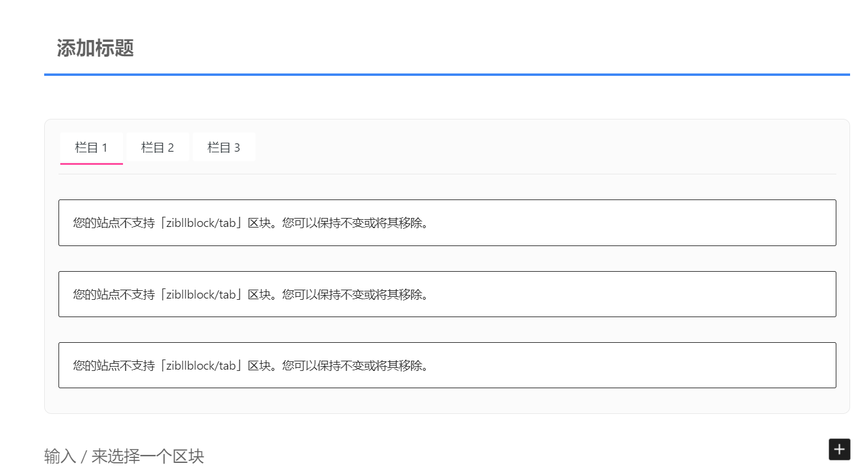Viewport: 868px width, 473px height.
Task: Select the active 栏目 1 tab
Action: 91,147
